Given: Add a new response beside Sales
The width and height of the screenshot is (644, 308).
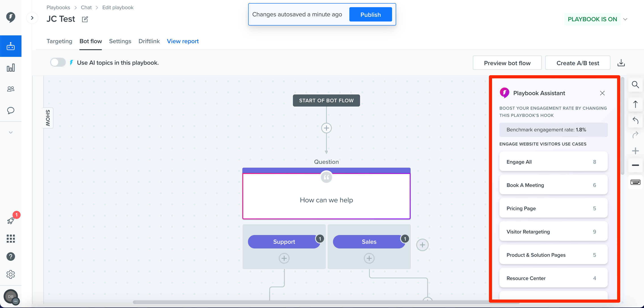Looking at the screenshot, I should coord(422,245).
